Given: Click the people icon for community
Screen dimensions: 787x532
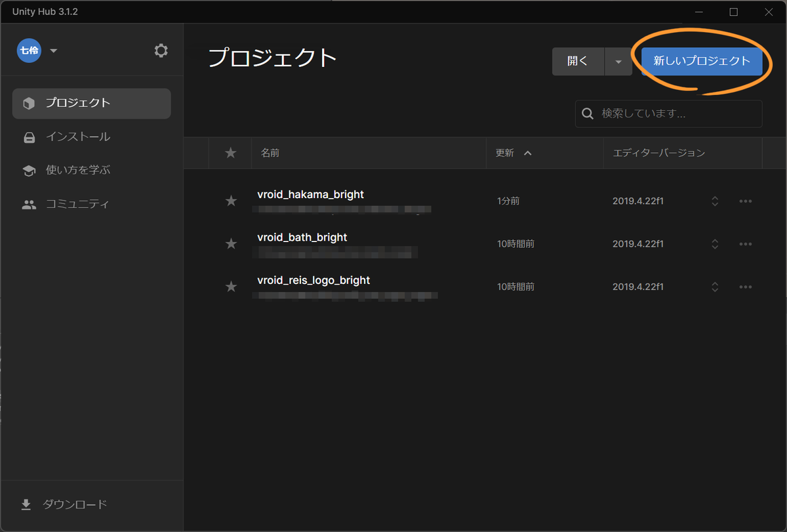Looking at the screenshot, I should (x=29, y=205).
